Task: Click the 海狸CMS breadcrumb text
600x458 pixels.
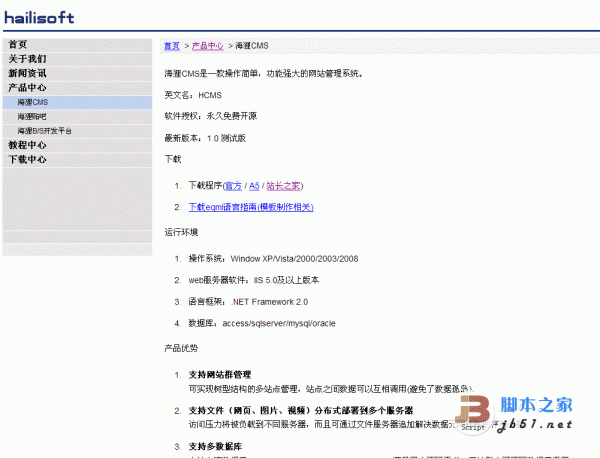Action: click(252, 46)
